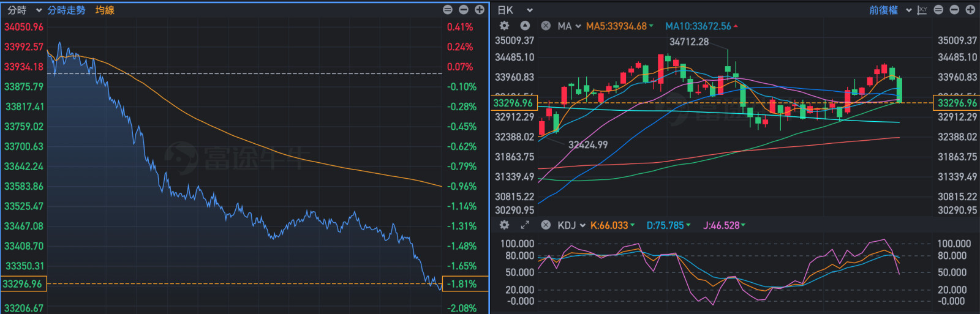The image size is (980, 314).
Task: Remove the KDJ indicator
Action: [546, 225]
